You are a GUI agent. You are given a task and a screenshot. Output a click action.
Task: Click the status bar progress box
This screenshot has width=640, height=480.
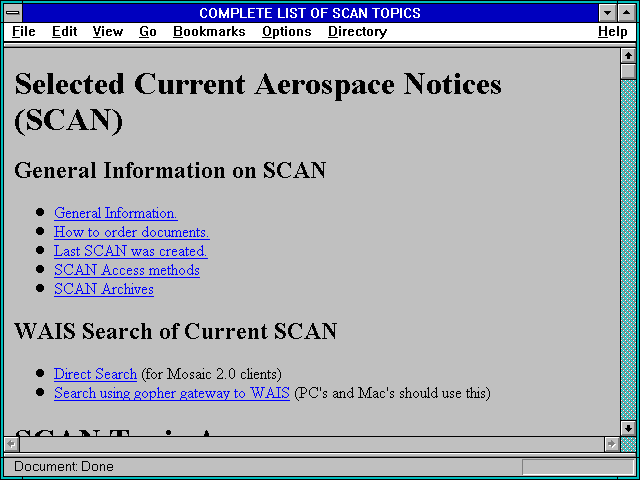click(578, 467)
